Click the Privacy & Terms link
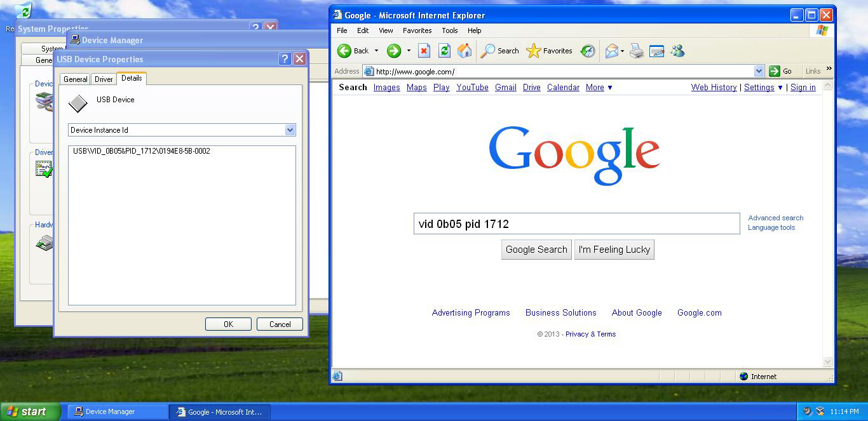 coord(590,334)
